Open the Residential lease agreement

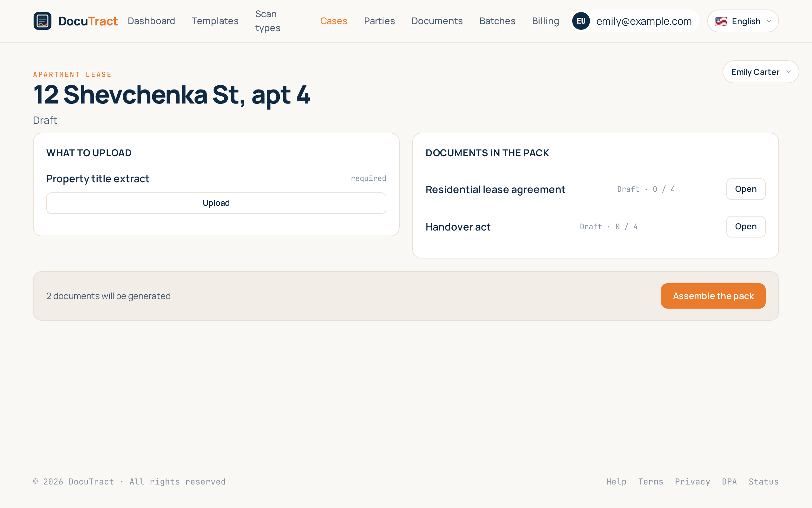click(x=746, y=189)
